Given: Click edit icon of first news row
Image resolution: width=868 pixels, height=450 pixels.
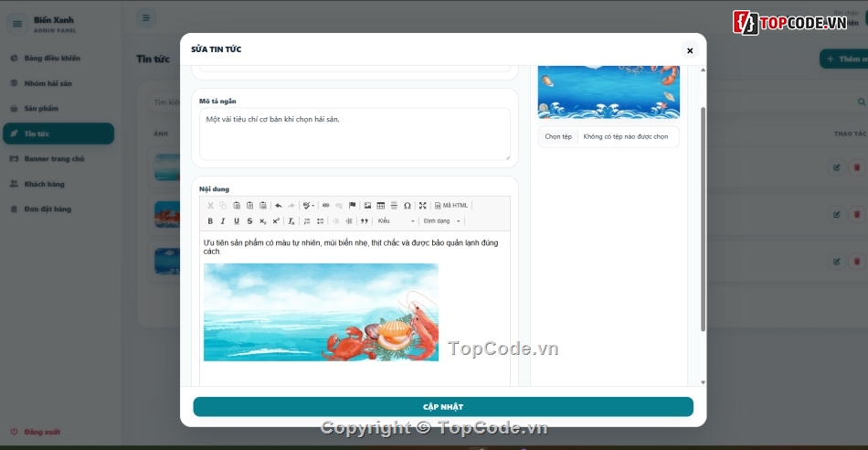Looking at the screenshot, I should [836, 167].
